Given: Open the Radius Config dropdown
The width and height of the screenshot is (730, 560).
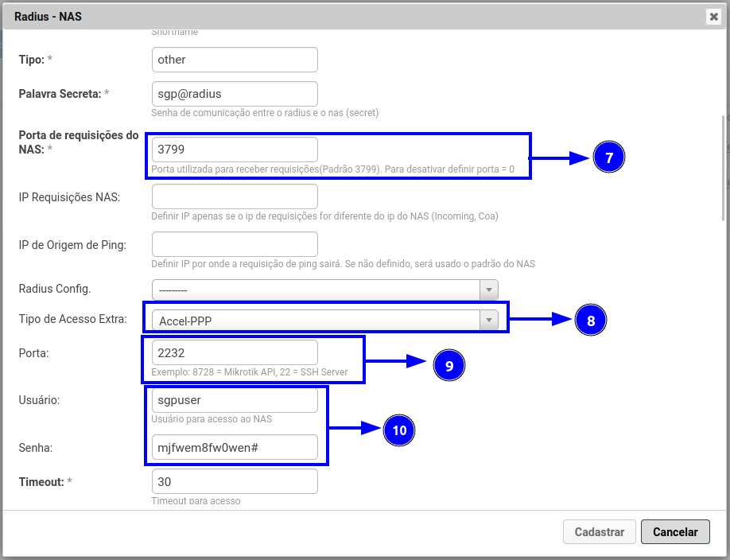Looking at the screenshot, I should click(324, 290).
